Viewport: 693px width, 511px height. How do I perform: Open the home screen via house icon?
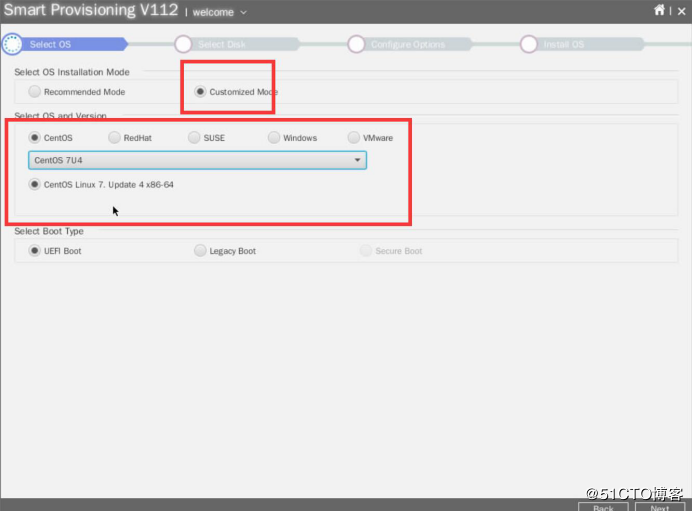[x=659, y=10]
